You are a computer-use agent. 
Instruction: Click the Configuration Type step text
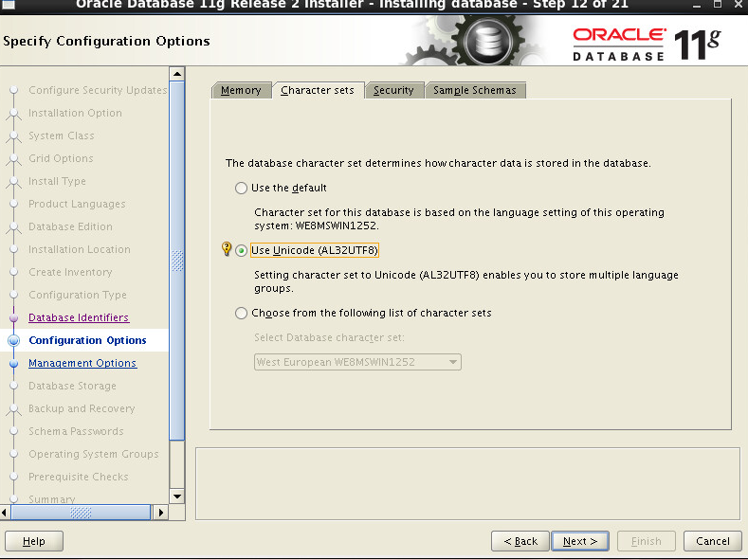[x=78, y=295]
